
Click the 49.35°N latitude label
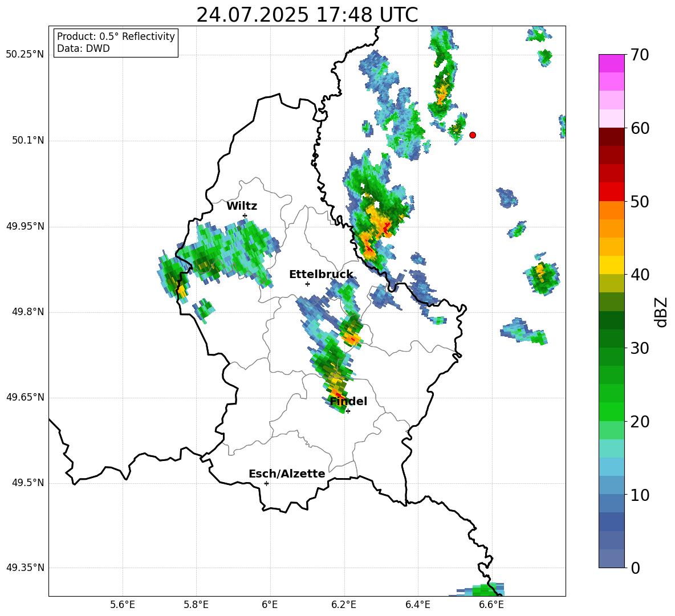tap(25, 568)
